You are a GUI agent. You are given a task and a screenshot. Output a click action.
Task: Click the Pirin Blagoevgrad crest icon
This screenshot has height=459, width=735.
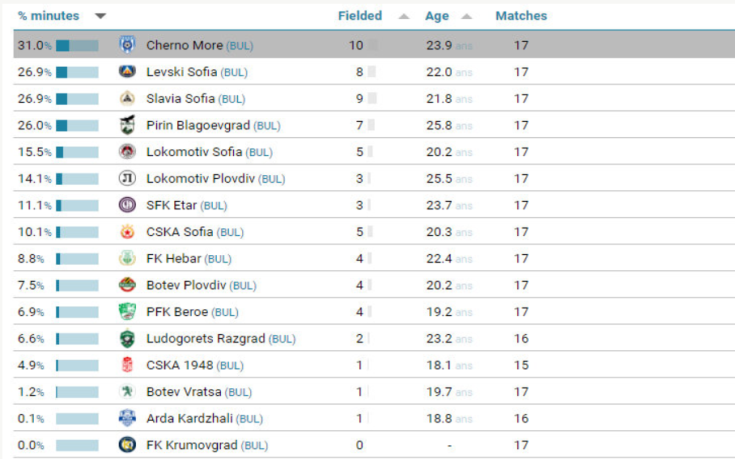click(127, 125)
